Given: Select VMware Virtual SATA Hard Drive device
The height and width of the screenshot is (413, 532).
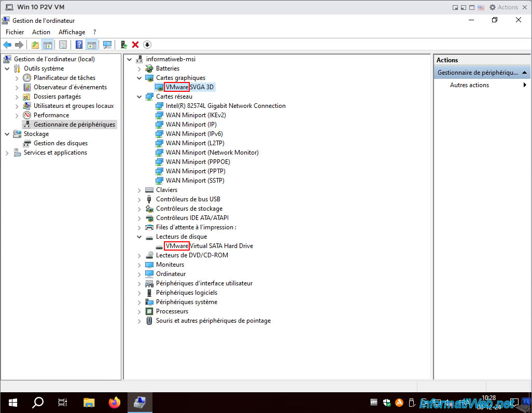Looking at the screenshot, I should click(x=209, y=246).
